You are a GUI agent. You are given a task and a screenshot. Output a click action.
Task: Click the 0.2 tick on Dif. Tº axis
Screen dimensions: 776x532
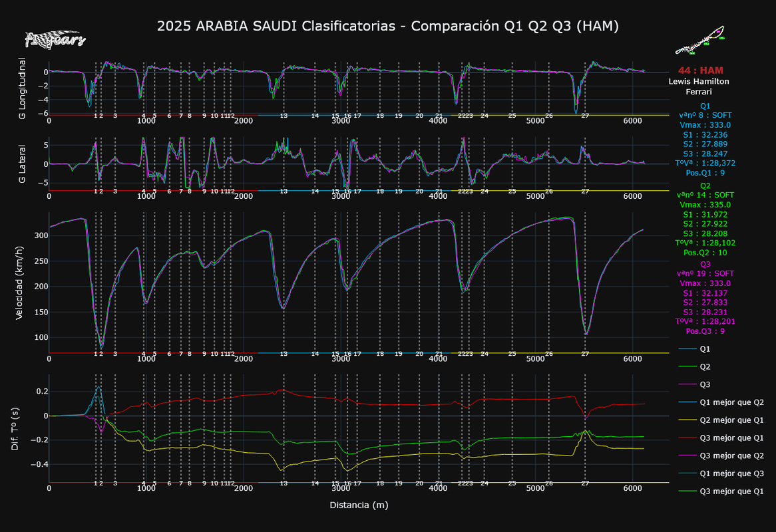42,392
